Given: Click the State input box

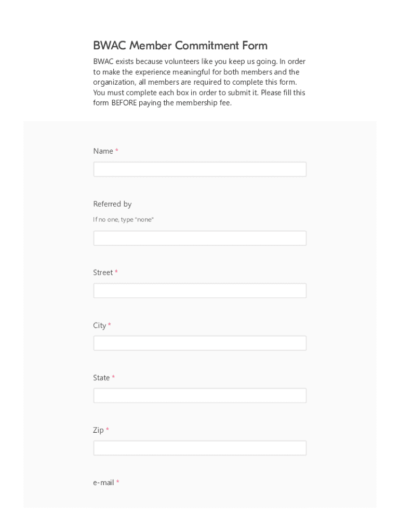Looking at the screenshot, I should click(199, 395).
